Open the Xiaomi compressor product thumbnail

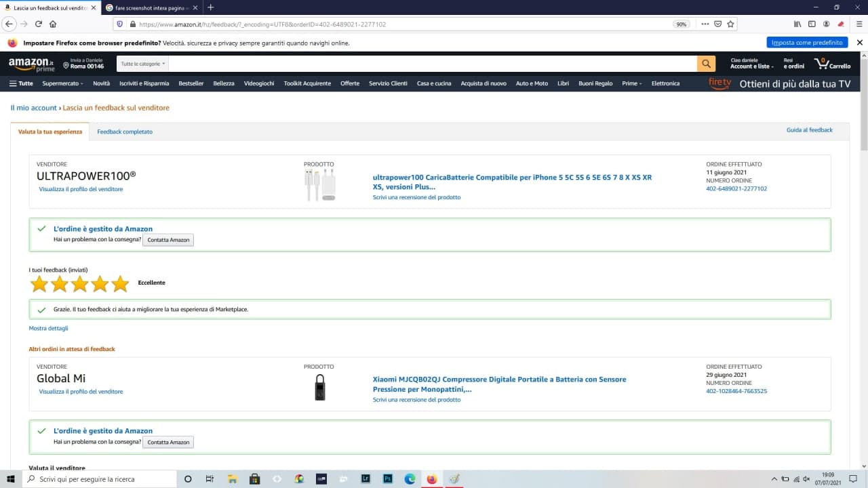[319, 387]
